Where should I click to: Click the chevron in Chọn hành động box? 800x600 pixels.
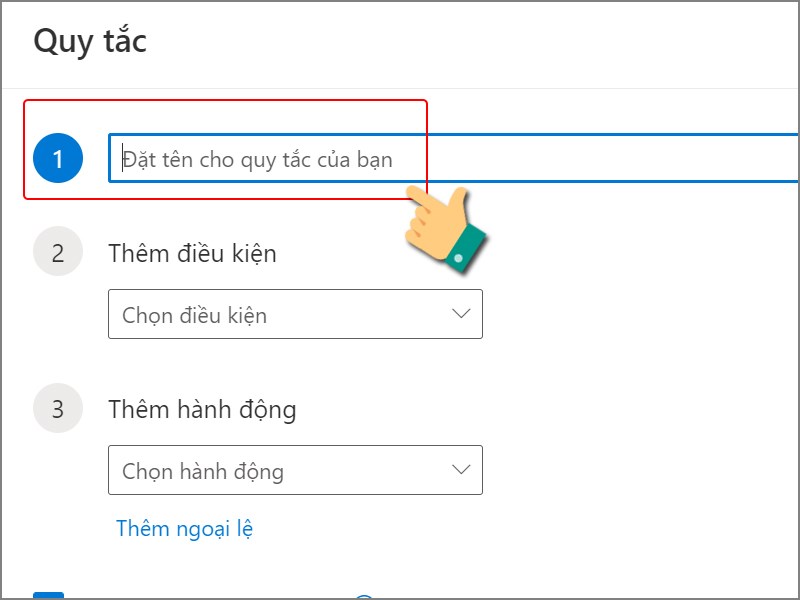point(461,470)
